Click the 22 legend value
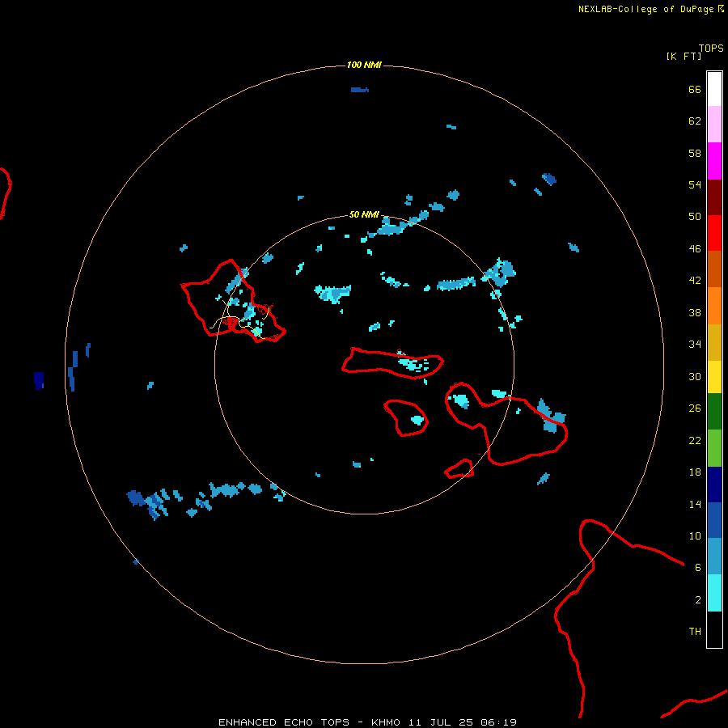This screenshot has width=728, height=728. click(x=695, y=440)
